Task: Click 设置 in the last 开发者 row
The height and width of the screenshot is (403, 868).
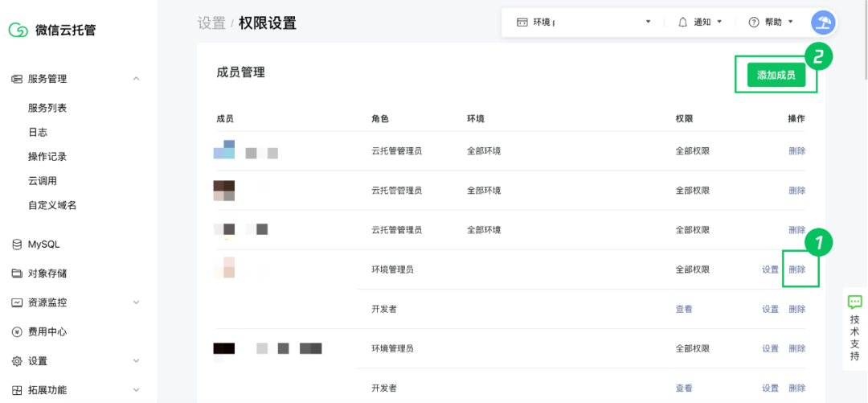Action: click(771, 388)
